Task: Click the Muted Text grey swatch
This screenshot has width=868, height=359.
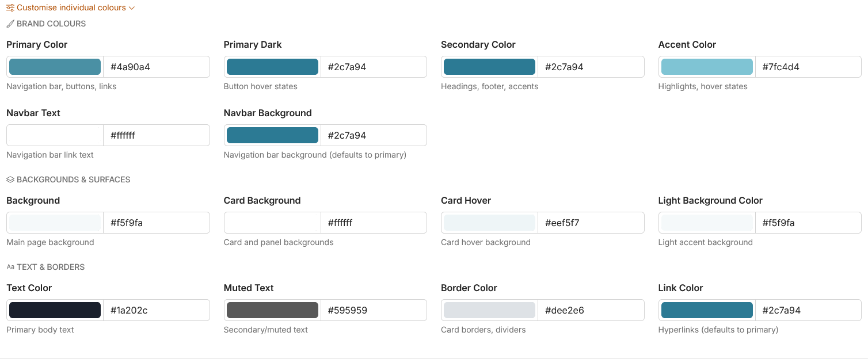Action: point(272,310)
